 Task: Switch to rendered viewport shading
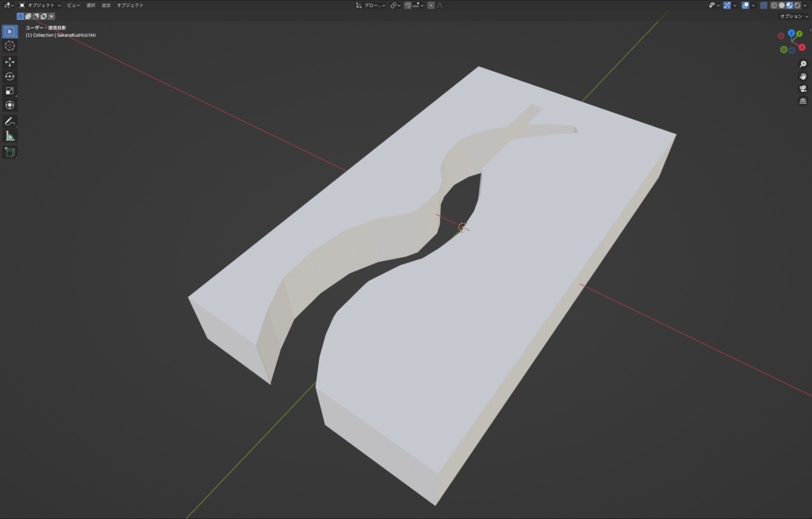pyautogui.click(x=797, y=6)
